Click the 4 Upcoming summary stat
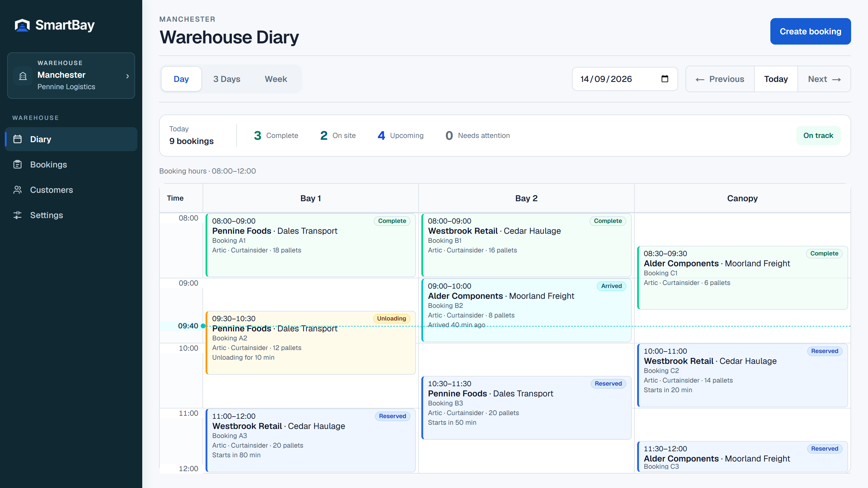This screenshot has height=488, width=868. tap(400, 135)
